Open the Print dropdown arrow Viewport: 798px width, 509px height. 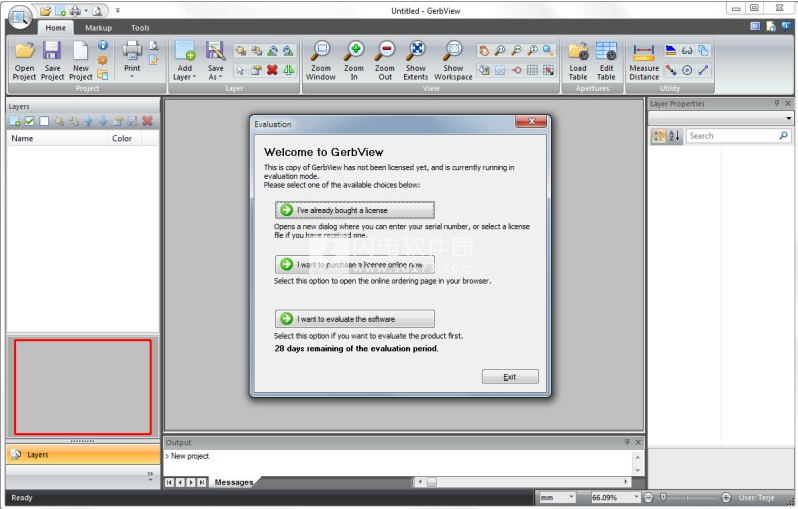132,77
